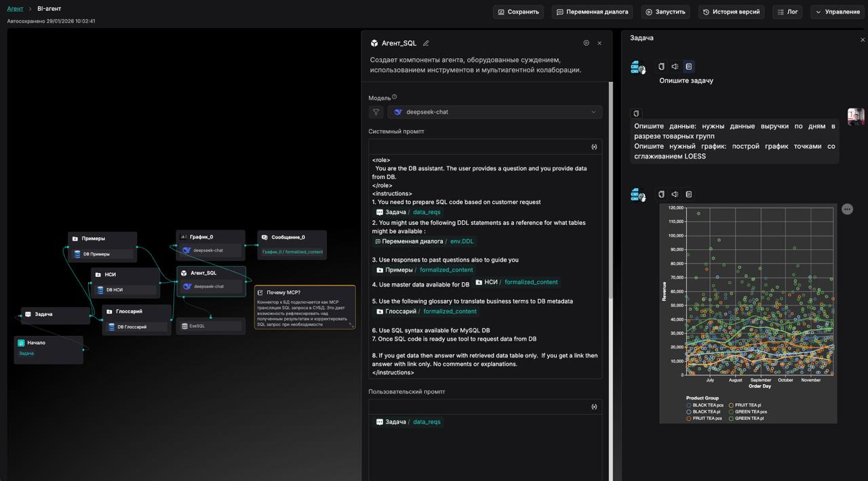
Task: Click the copy icon above 'Опишите задачу'
Action: 661,66
